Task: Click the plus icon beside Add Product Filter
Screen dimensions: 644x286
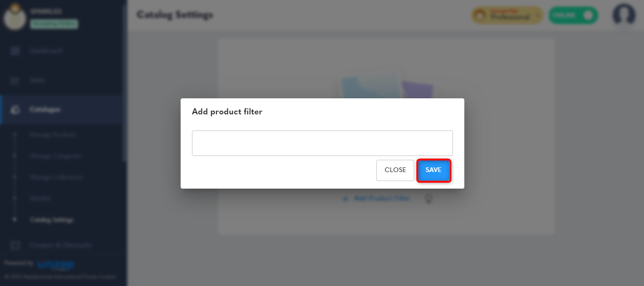Action: [346, 199]
